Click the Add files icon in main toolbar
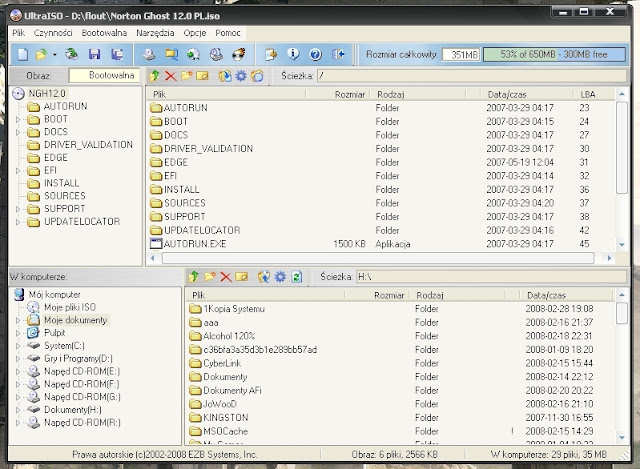The height and width of the screenshot is (469, 640). coord(271,54)
